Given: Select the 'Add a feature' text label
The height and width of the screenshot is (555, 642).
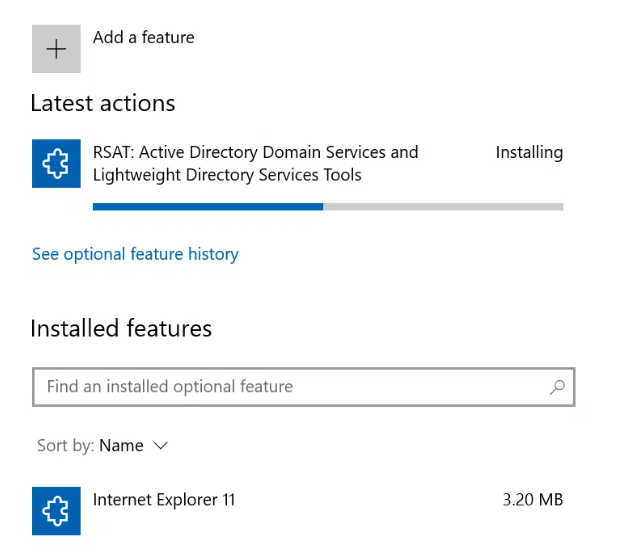Looking at the screenshot, I should pos(143,38).
